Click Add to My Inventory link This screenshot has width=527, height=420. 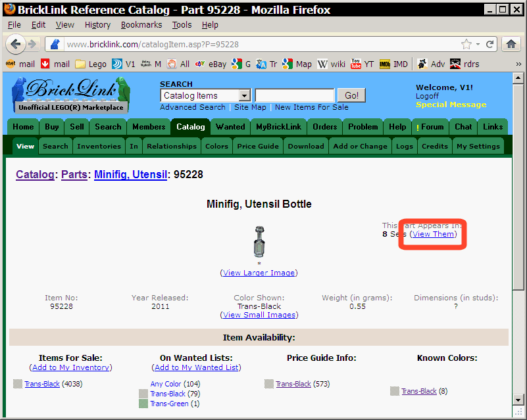70,367
